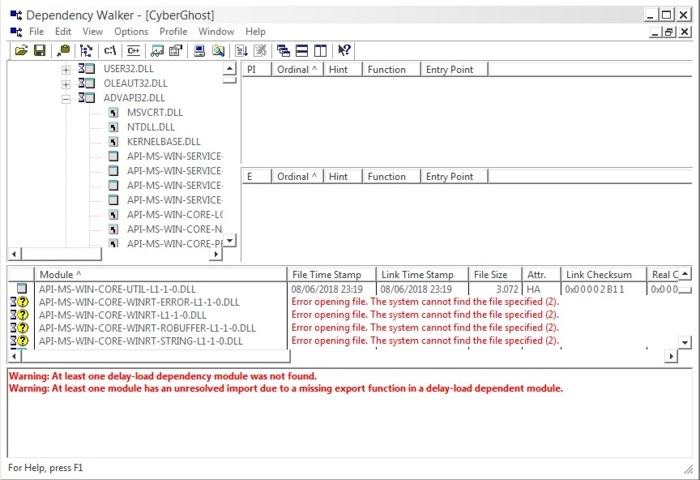Click warning icon for API-MS-WIN-CORE-WINRT-ERROR-L1-1-0.DLL
This screenshot has width=700, height=480.
20,302
